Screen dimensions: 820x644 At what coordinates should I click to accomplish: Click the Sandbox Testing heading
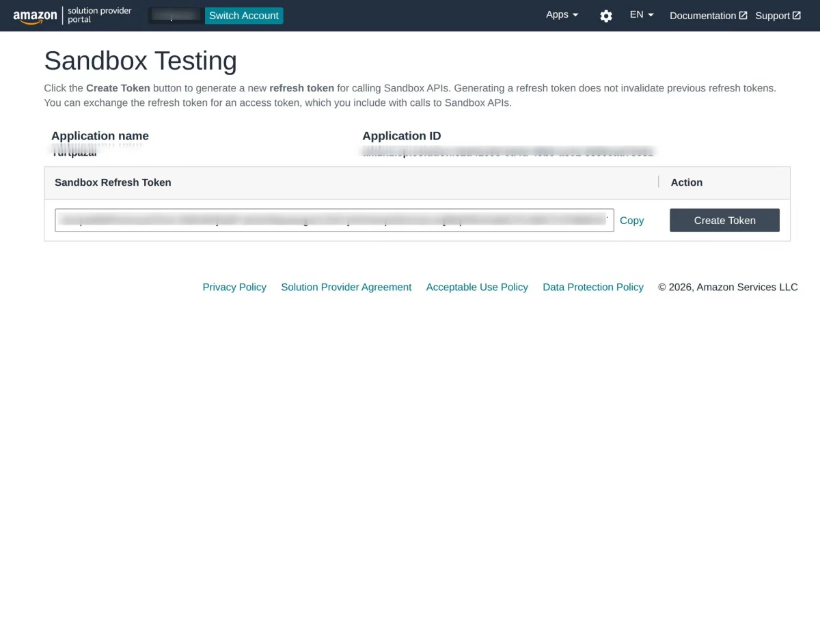(x=140, y=61)
